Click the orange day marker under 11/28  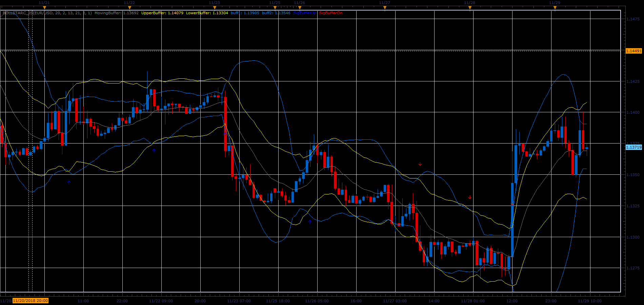tap(470, 8)
